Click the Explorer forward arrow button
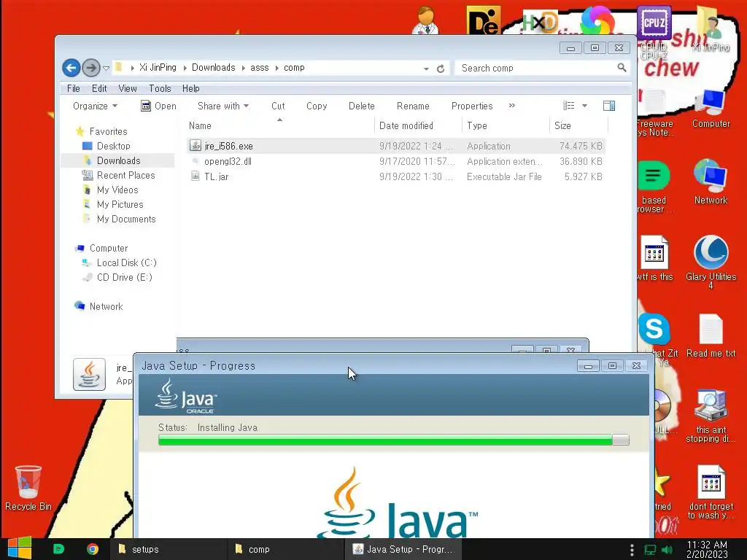 tap(91, 68)
